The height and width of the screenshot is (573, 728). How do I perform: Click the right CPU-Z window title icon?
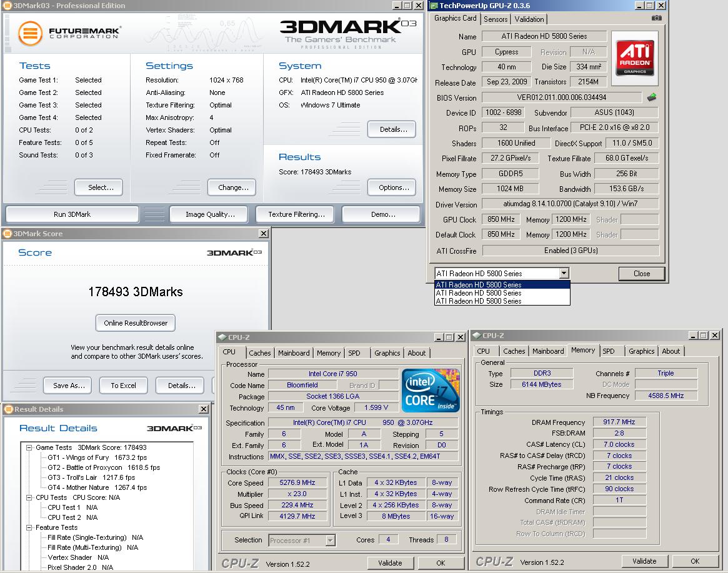coord(477,336)
